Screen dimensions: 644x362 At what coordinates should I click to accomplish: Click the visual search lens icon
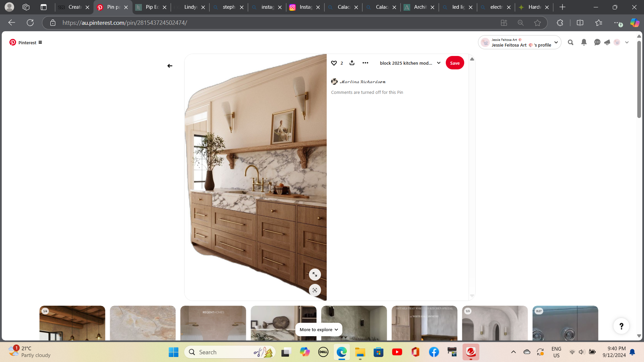coord(315,290)
